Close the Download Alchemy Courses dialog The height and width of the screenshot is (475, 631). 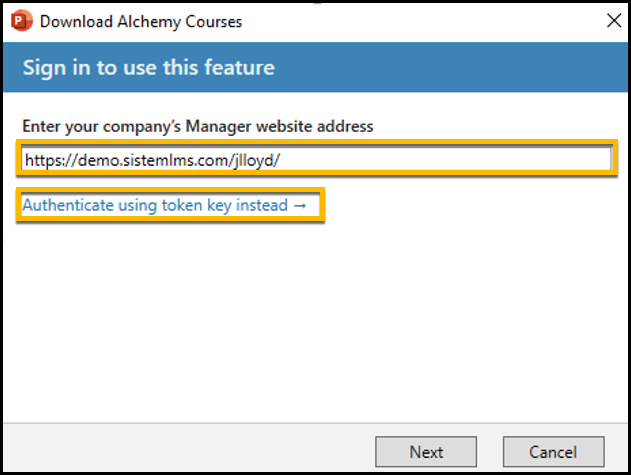click(609, 20)
